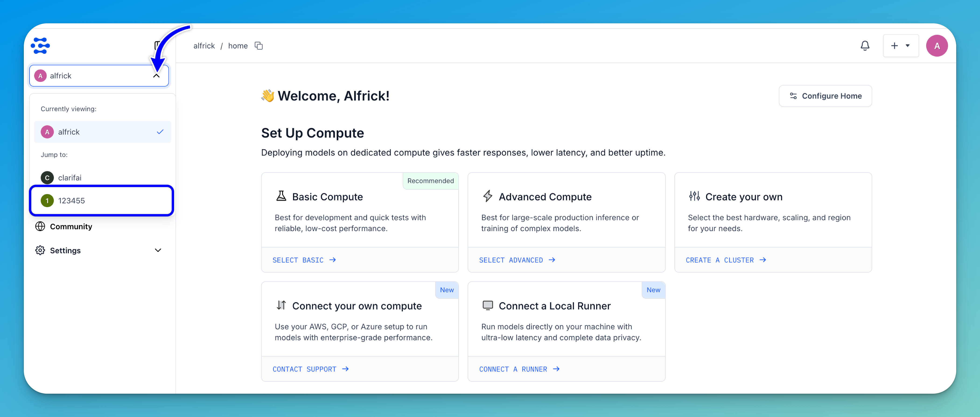Open notifications bell

coord(865,46)
